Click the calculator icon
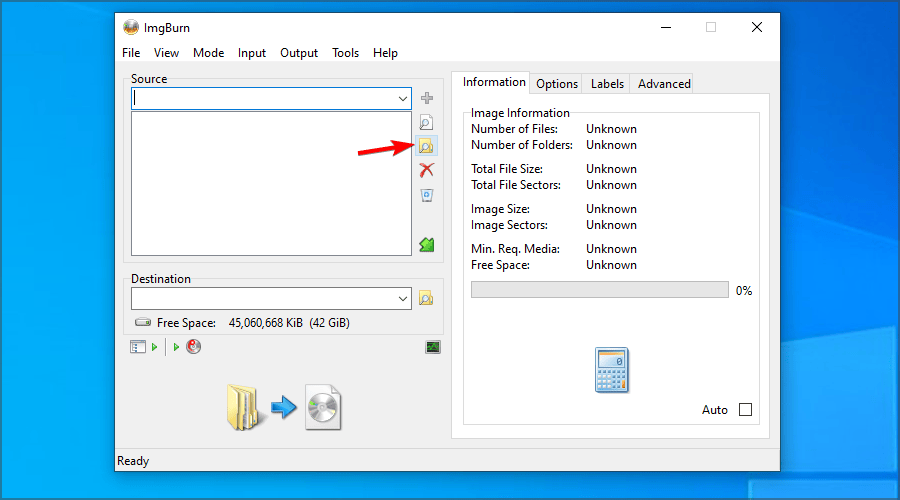This screenshot has height=500, width=900. point(610,370)
